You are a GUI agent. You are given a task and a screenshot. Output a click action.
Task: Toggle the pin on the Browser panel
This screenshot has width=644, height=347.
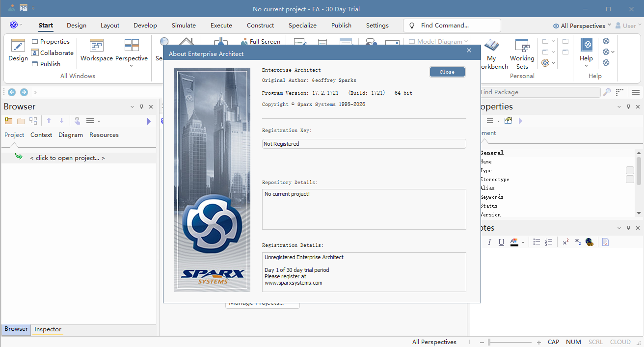tap(141, 107)
